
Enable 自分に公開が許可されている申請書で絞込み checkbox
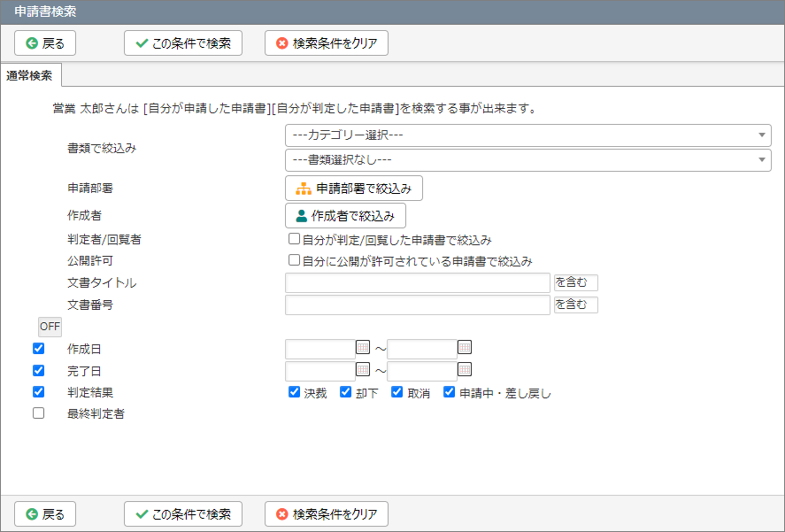[x=295, y=260]
